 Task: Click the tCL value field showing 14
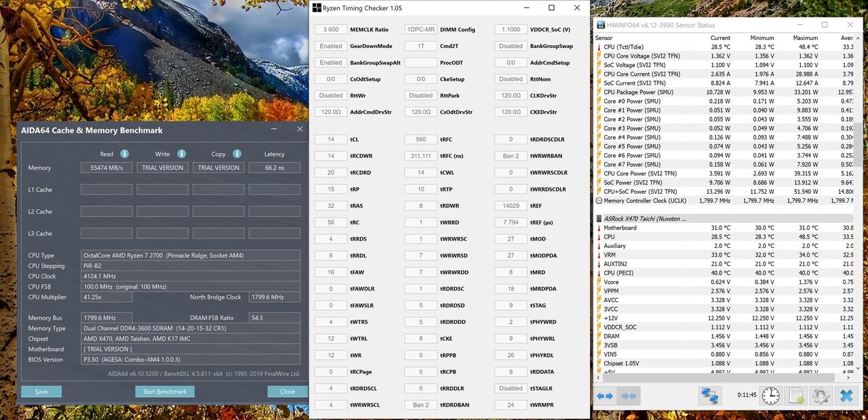point(331,140)
